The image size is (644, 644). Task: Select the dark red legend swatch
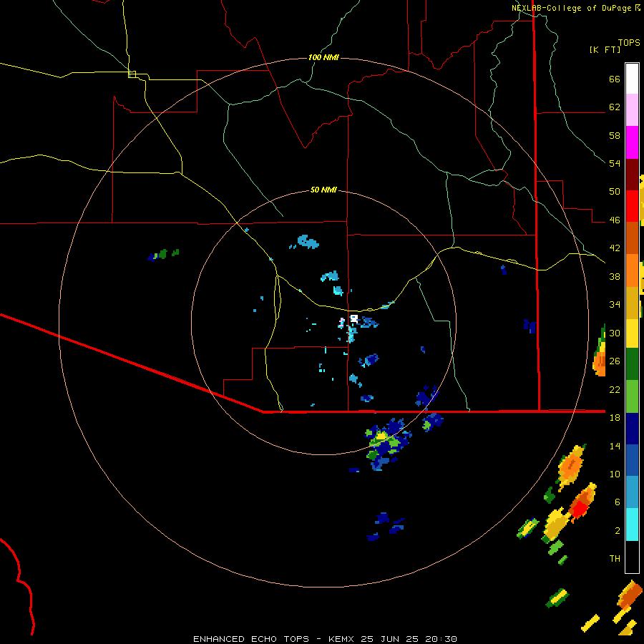click(x=632, y=174)
